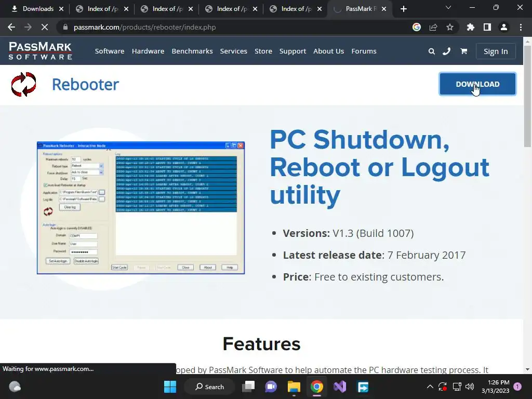Close the Downloads tab
The height and width of the screenshot is (399, 532).
point(61,9)
